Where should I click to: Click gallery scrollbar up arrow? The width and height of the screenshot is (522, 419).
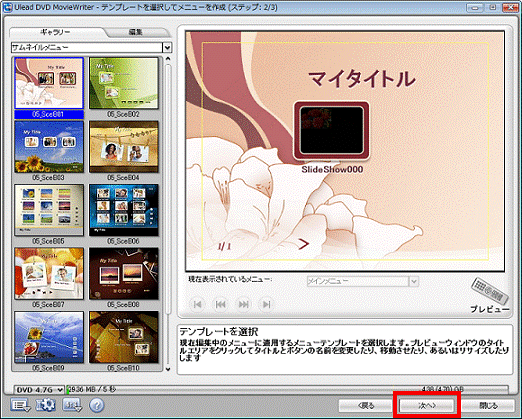click(x=168, y=59)
